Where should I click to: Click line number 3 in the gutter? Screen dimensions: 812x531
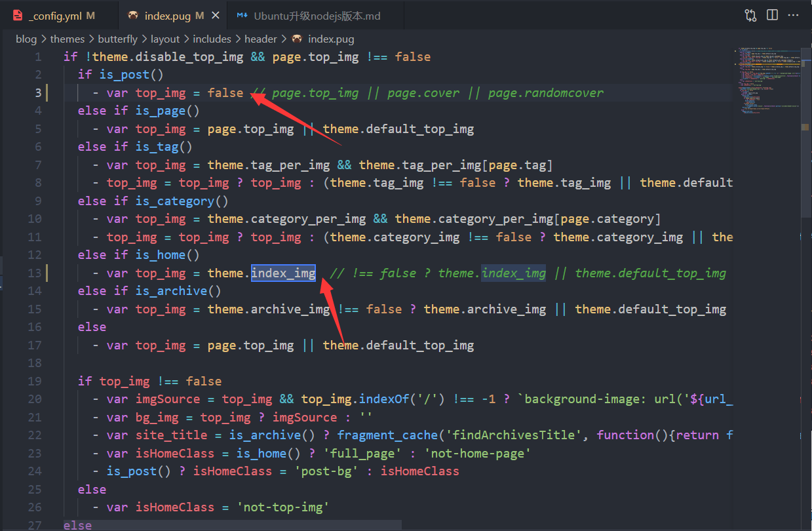39,92
